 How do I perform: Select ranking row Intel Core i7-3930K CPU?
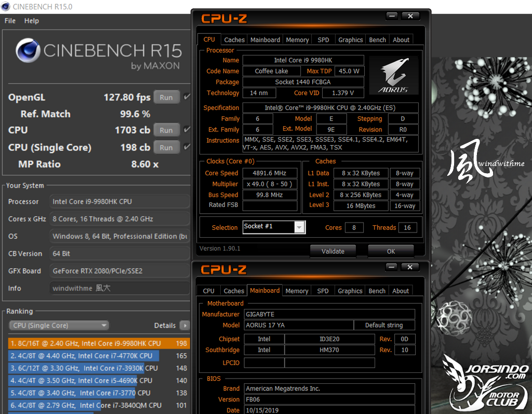[x=99, y=368]
